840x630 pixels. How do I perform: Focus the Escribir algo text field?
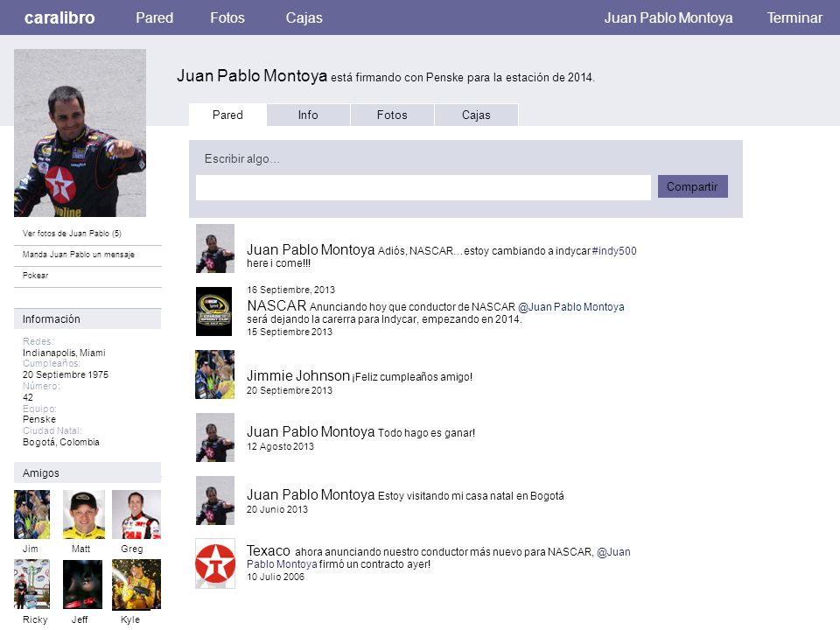pyautogui.click(x=423, y=187)
